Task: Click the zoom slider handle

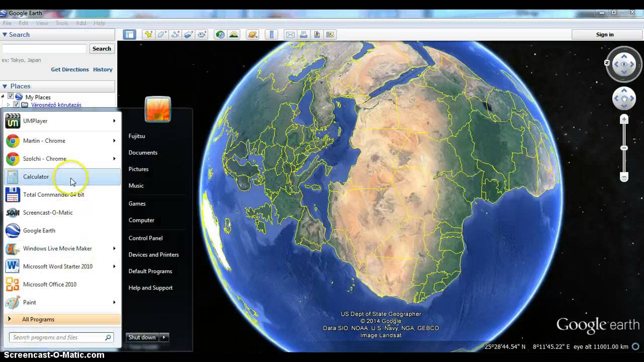Action: pos(624,148)
